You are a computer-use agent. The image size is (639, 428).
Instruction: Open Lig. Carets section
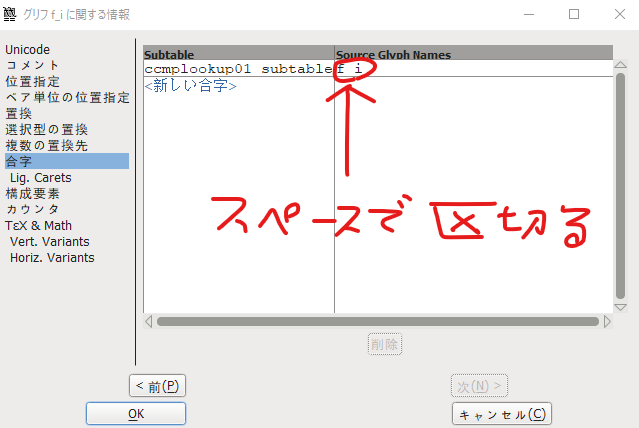coord(41,178)
